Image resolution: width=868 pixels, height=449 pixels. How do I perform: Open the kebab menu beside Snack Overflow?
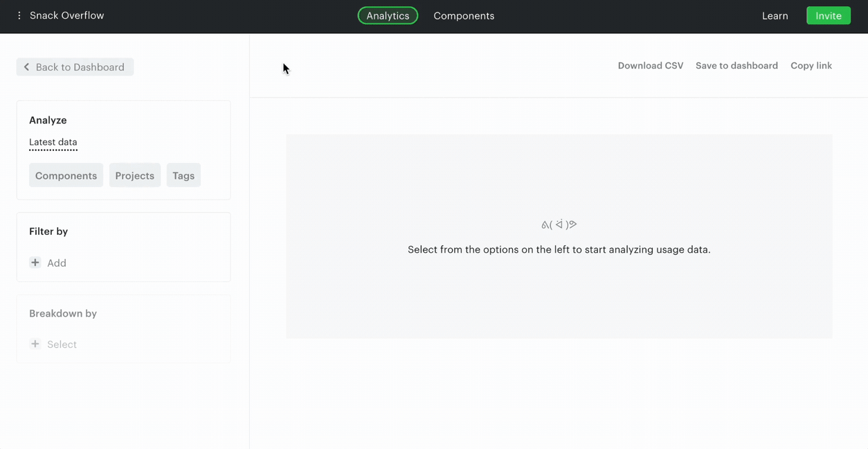17,15
